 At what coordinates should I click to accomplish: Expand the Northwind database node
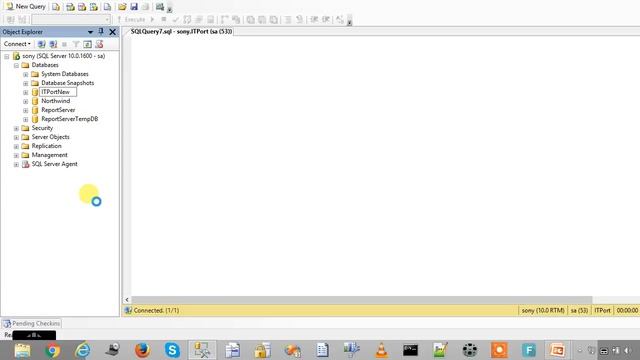click(25, 101)
